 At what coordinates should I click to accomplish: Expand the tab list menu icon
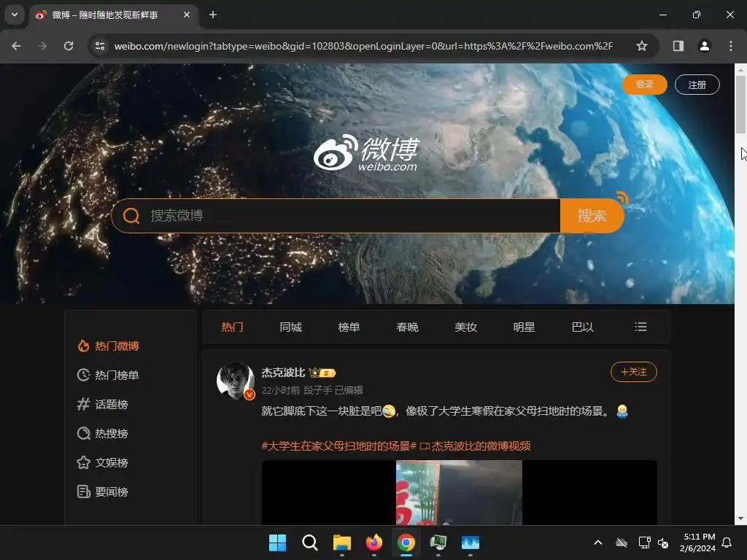[640, 327]
